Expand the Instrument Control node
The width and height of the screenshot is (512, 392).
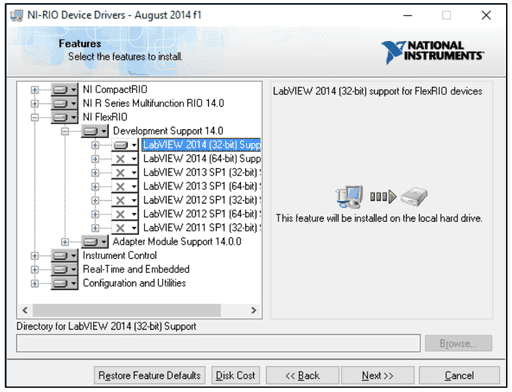(35, 256)
